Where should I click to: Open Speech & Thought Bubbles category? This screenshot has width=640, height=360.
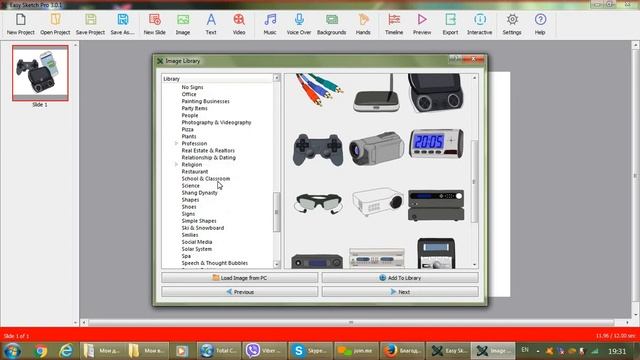[x=215, y=263]
